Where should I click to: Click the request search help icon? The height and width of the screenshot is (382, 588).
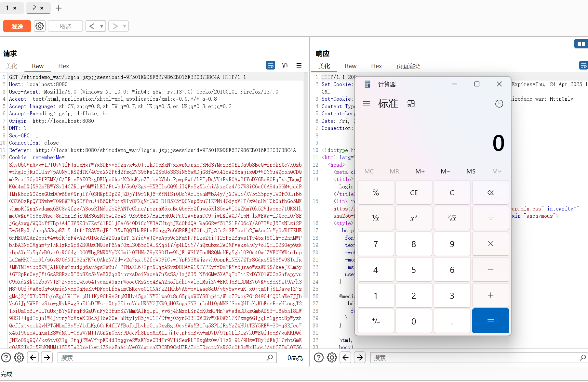[6, 358]
